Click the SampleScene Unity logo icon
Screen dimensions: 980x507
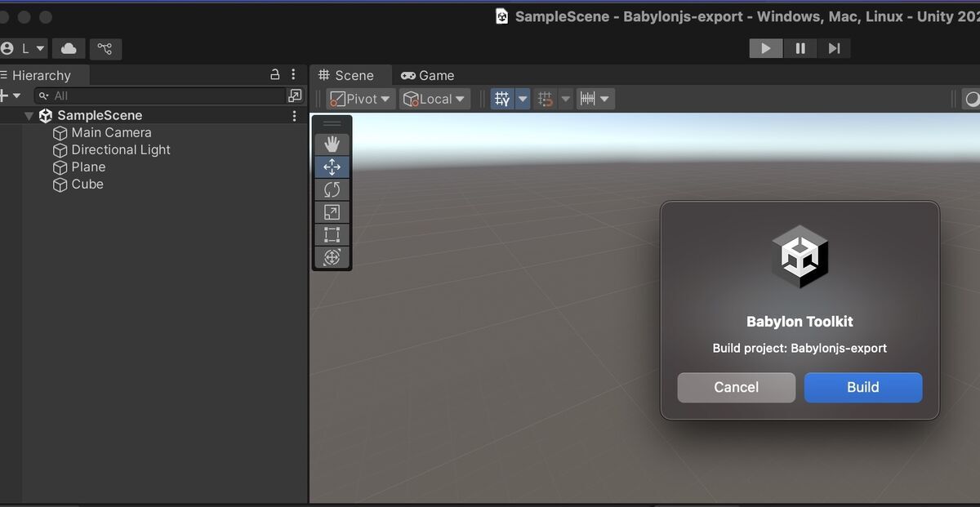click(x=45, y=116)
